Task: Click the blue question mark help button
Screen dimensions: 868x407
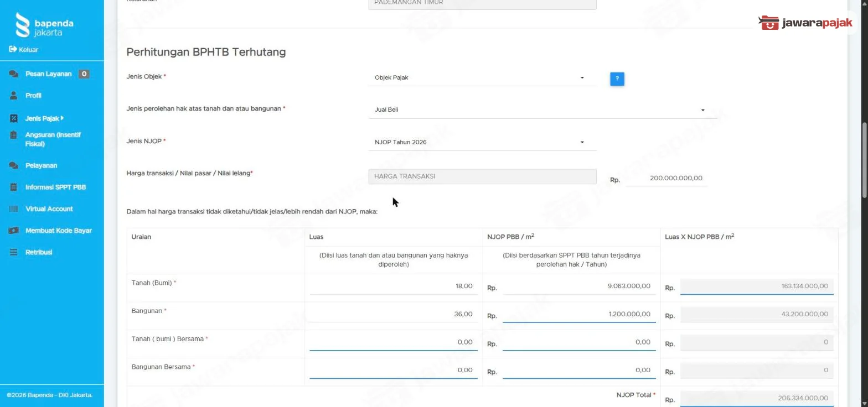Action: 617,79
